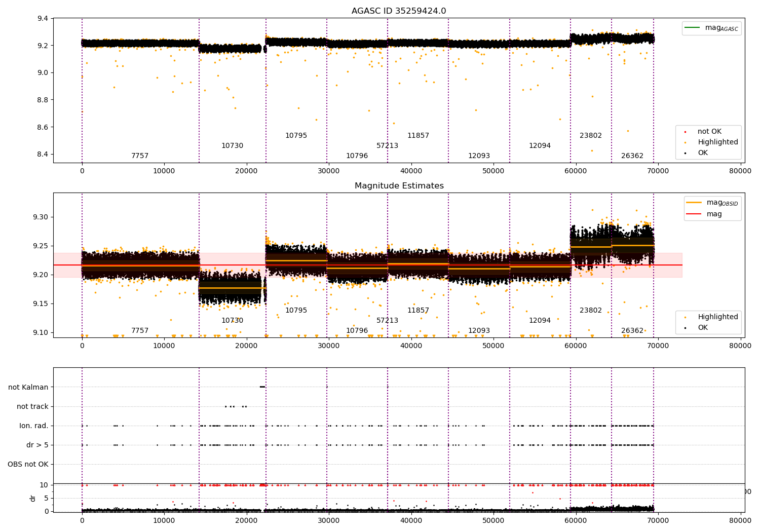Screen dimensions: 760x532
Task: Click the "OBS not OK" axis label
Action: point(28,464)
